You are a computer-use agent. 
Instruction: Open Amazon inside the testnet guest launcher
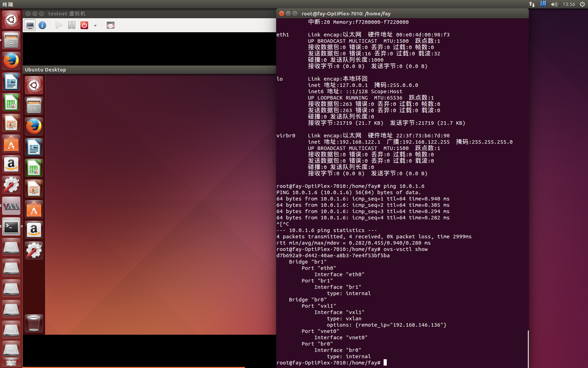click(x=34, y=230)
